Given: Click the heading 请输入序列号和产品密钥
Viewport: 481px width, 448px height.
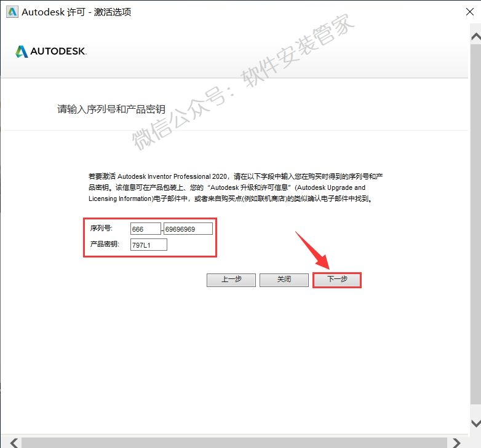Looking at the screenshot, I should point(111,109).
